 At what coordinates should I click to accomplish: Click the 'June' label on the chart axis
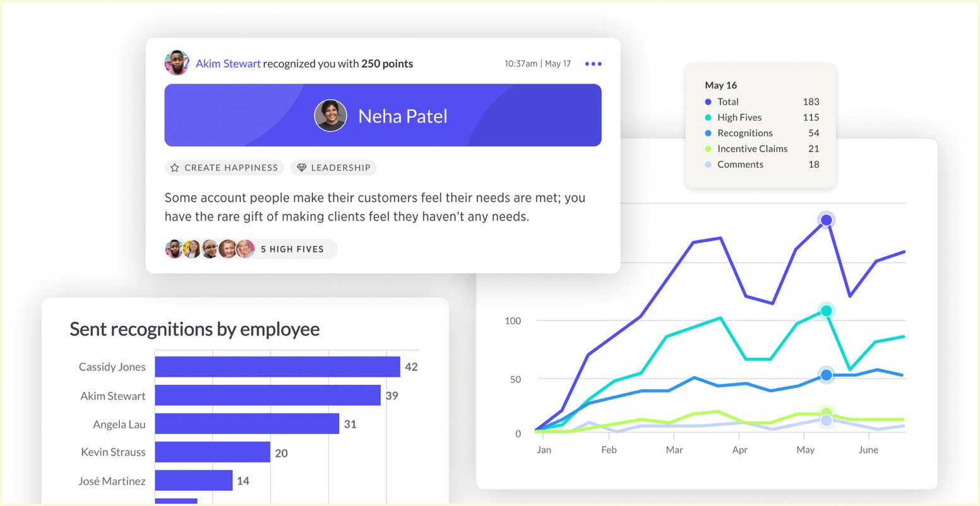pyautogui.click(x=868, y=450)
